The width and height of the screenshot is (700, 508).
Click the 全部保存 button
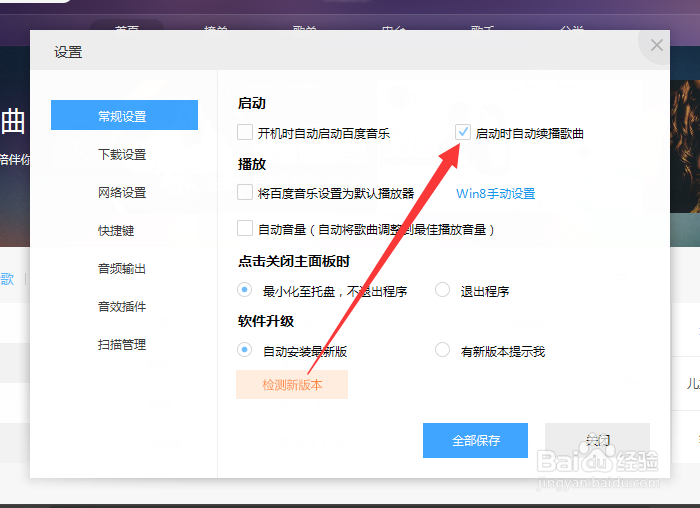tap(475, 440)
